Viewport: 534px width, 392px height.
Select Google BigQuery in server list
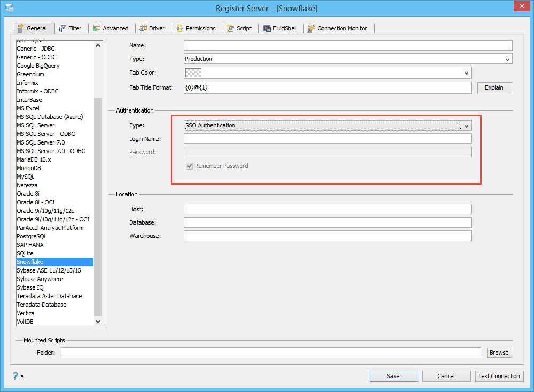(x=55, y=66)
